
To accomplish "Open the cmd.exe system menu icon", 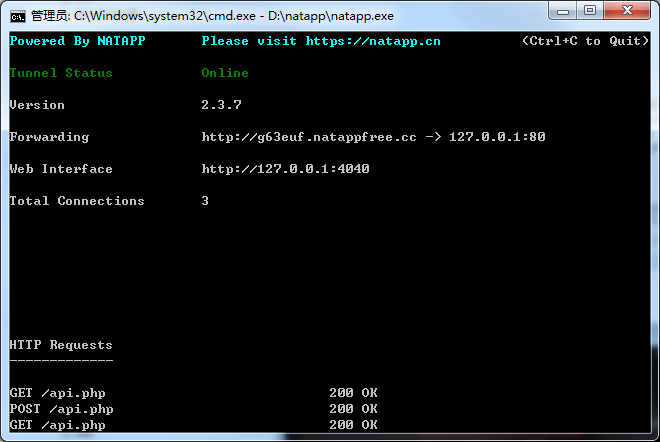I will pos(18,17).
